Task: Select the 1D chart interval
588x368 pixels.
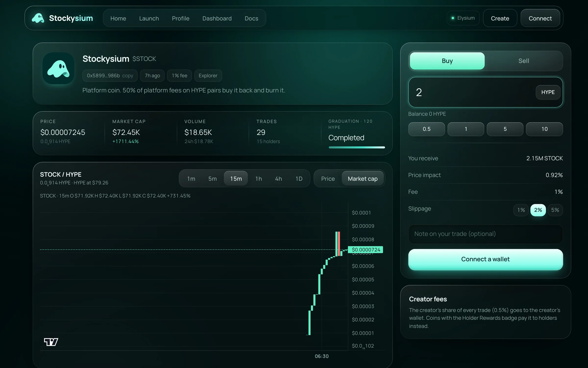Action: 299,179
